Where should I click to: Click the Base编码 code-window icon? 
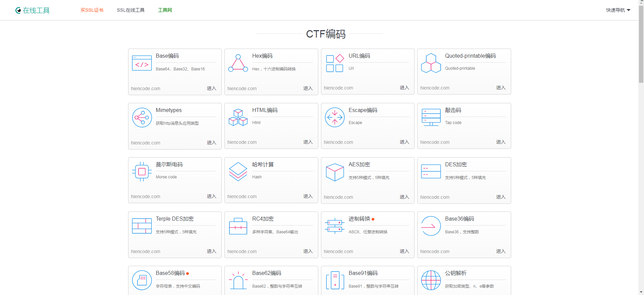pos(142,63)
